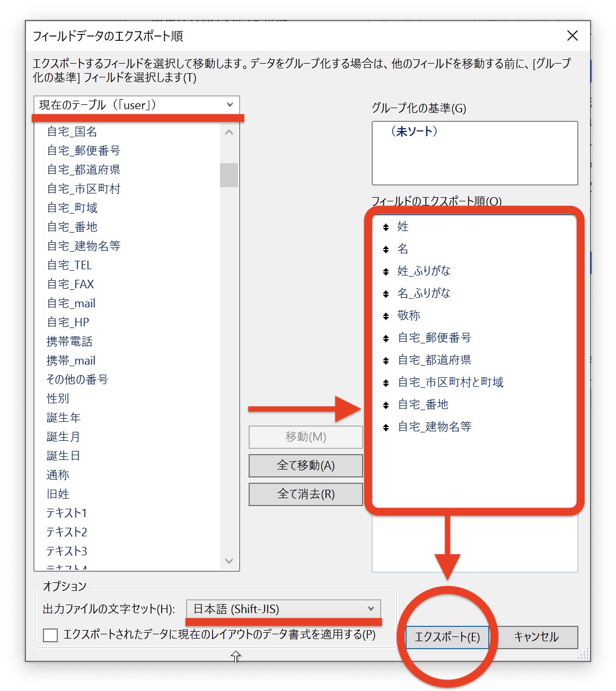Click the drag handle icon beside 姓
The image size is (616, 691).
click(386, 227)
